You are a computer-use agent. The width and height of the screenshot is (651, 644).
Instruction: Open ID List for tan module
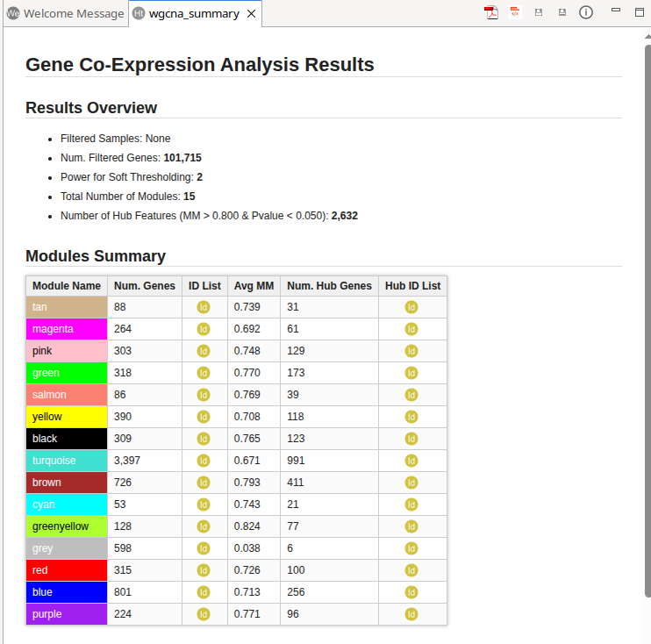(x=204, y=307)
